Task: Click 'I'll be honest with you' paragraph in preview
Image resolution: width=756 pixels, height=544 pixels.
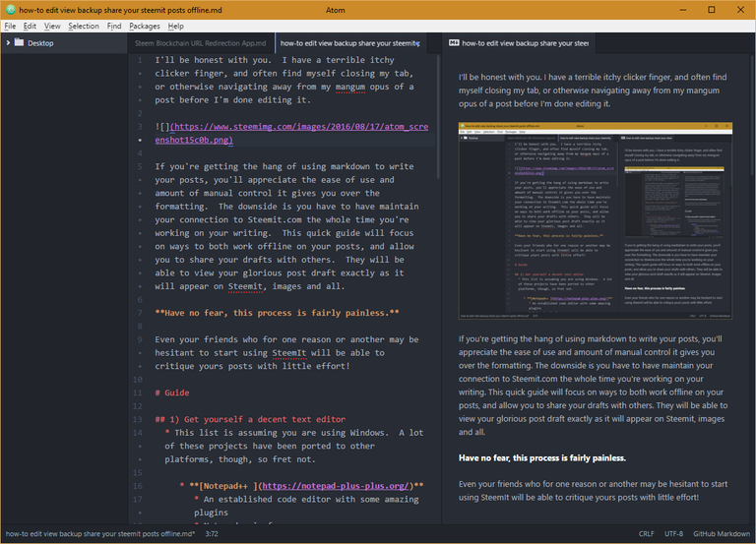Action: click(x=593, y=91)
